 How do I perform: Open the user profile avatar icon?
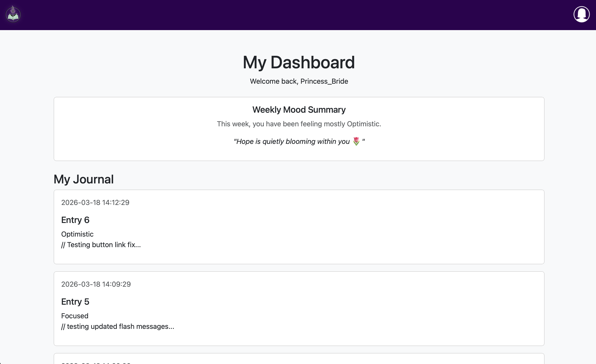click(581, 14)
